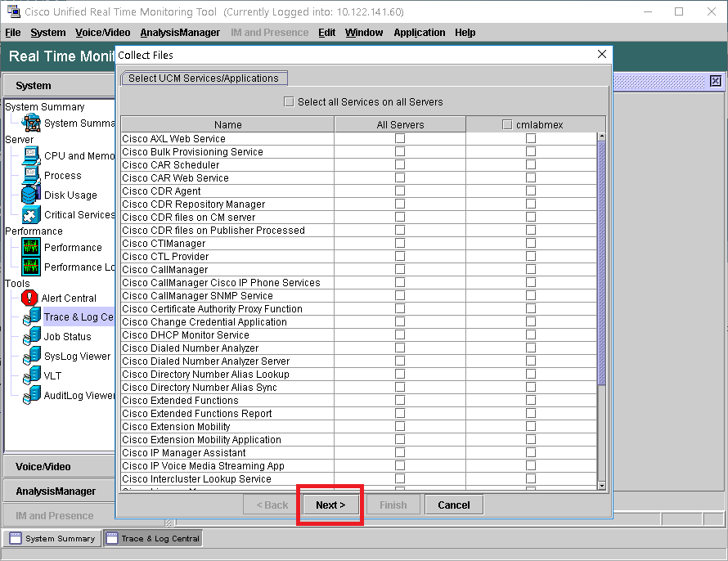
Task: Close the Collect Files dialog
Action: click(602, 54)
